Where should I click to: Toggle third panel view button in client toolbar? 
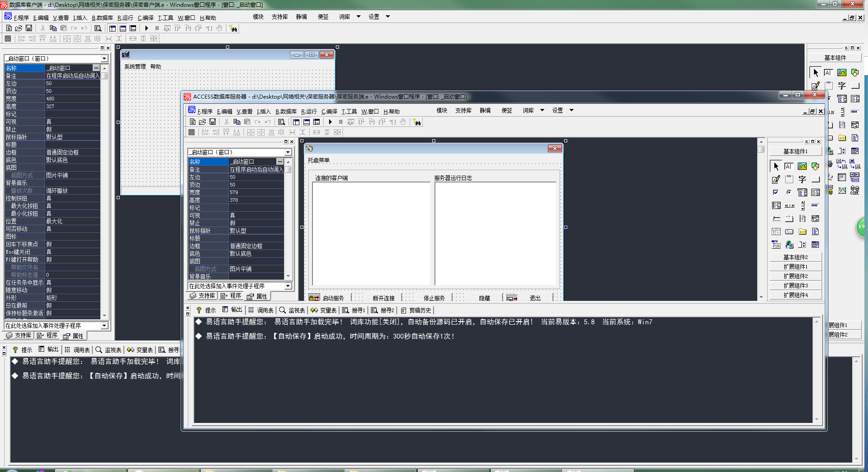[x=133, y=28]
